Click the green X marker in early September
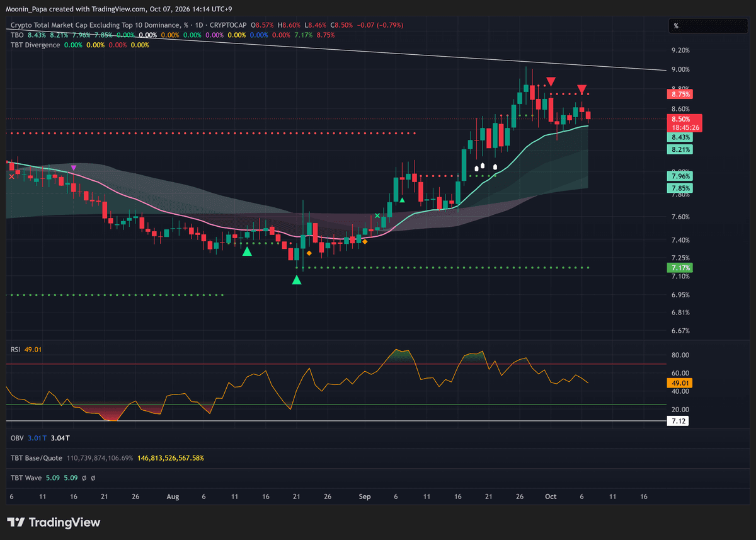This screenshot has width=756, height=540. coord(377,216)
